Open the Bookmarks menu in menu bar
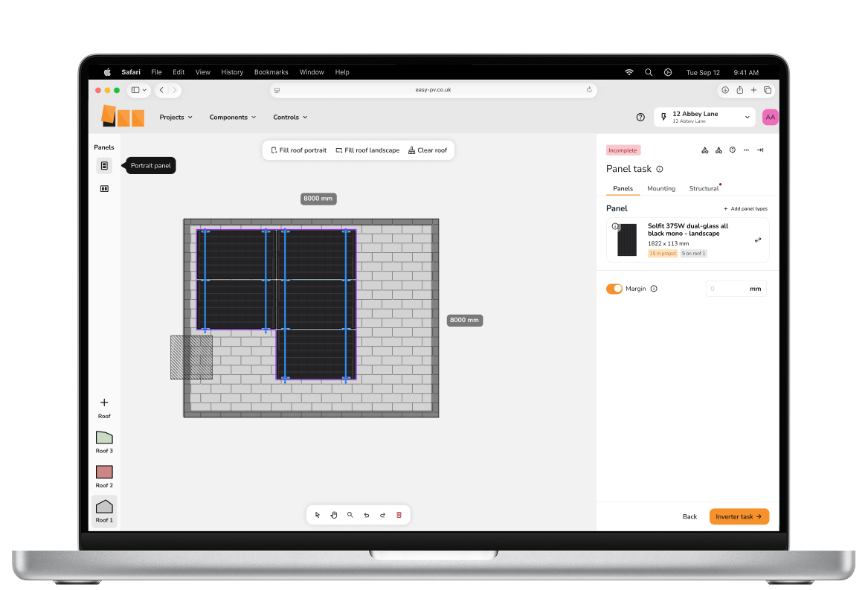This screenshot has width=868, height=590. [271, 72]
